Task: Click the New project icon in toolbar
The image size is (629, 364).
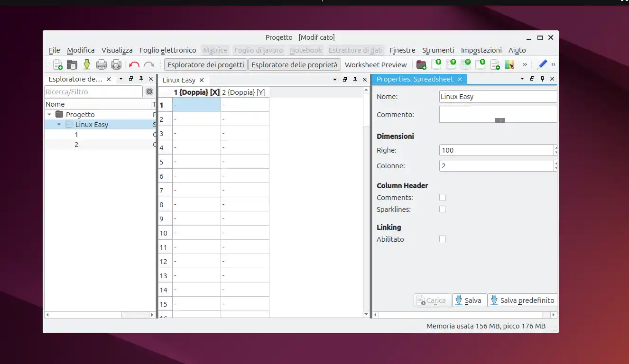Action: point(57,64)
